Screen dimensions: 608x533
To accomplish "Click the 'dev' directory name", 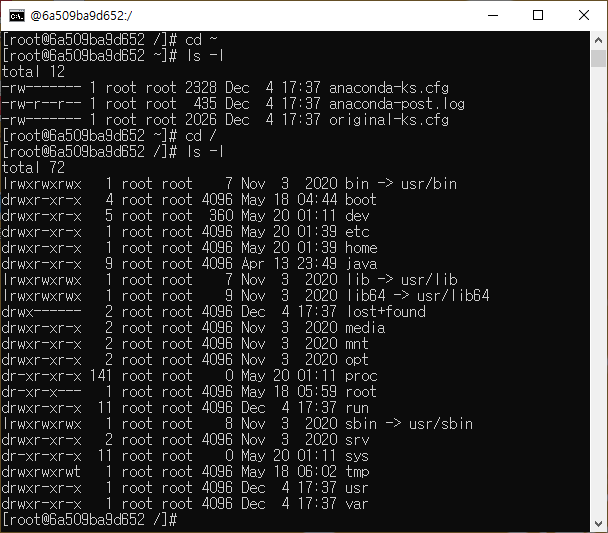I will (x=357, y=216).
